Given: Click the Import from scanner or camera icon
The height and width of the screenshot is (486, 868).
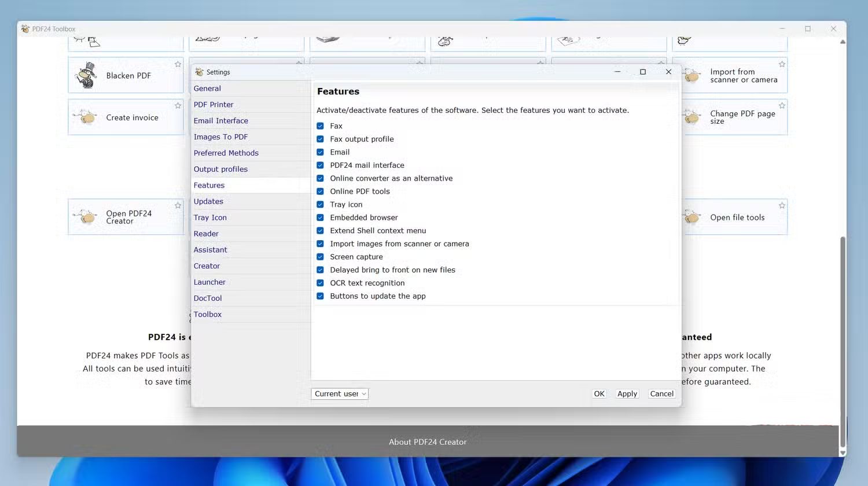Looking at the screenshot, I should pyautogui.click(x=692, y=76).
